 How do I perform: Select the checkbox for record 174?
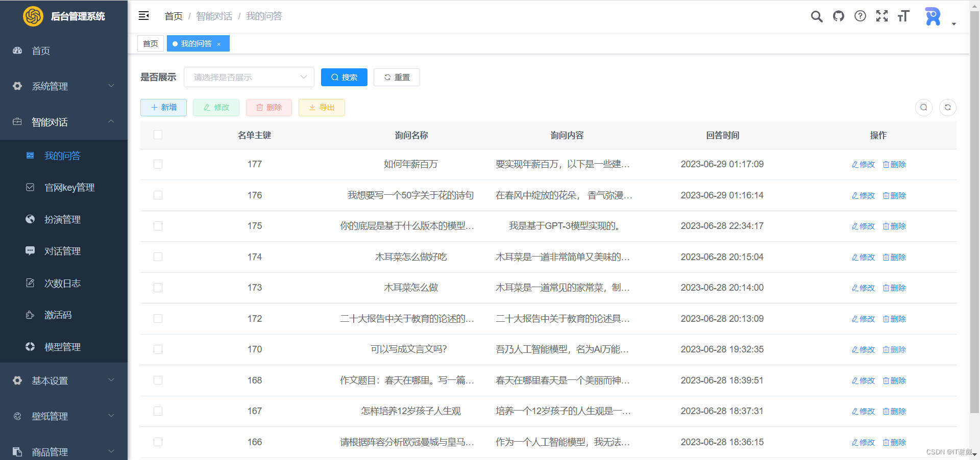[158, 257]
